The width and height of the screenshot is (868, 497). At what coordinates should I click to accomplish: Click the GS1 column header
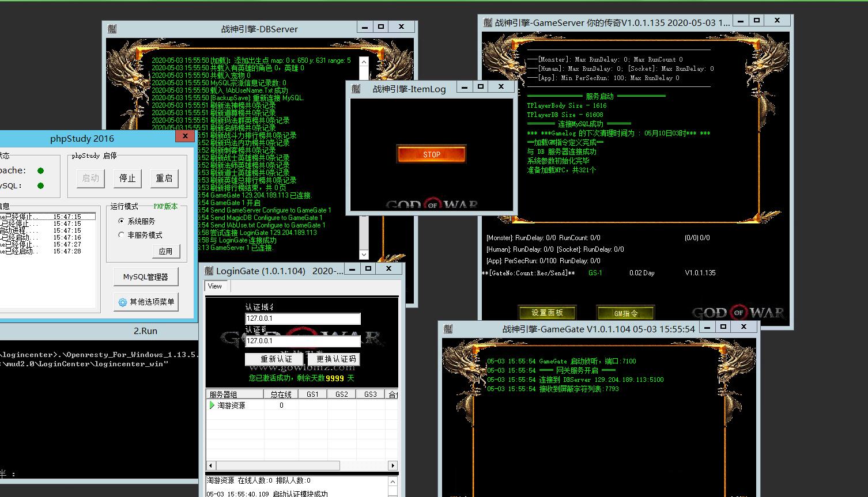point(312,394)
